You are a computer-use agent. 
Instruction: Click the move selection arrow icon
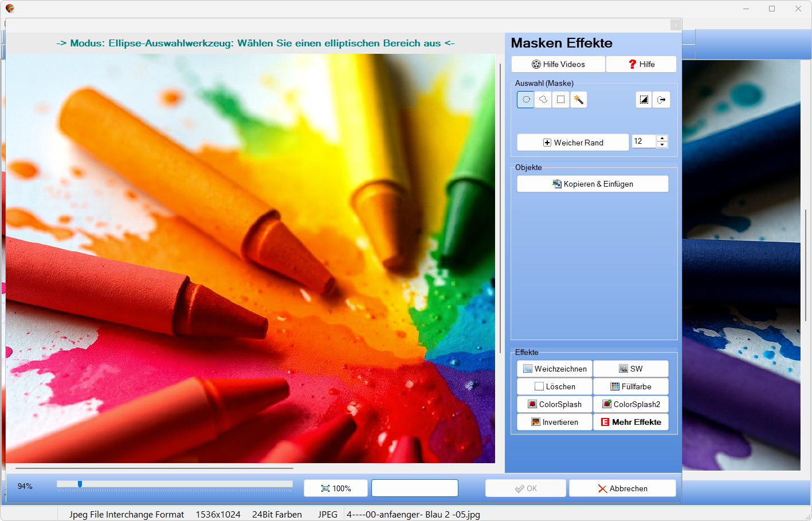pos(661,100)
